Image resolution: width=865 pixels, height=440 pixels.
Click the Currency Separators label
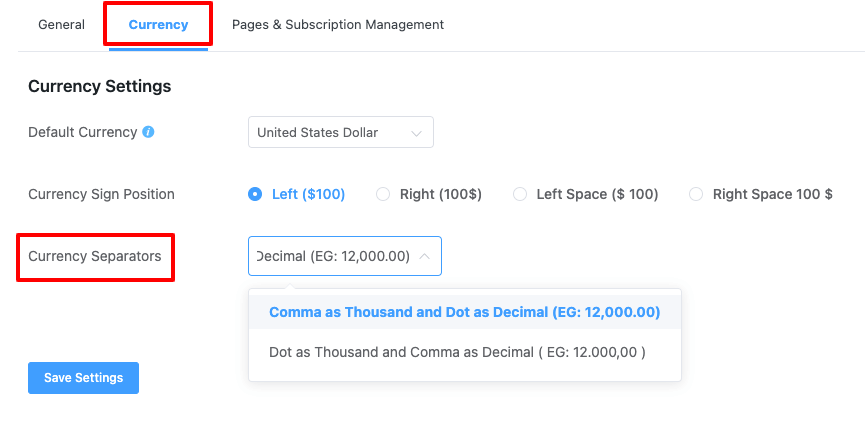coord(95,256)
